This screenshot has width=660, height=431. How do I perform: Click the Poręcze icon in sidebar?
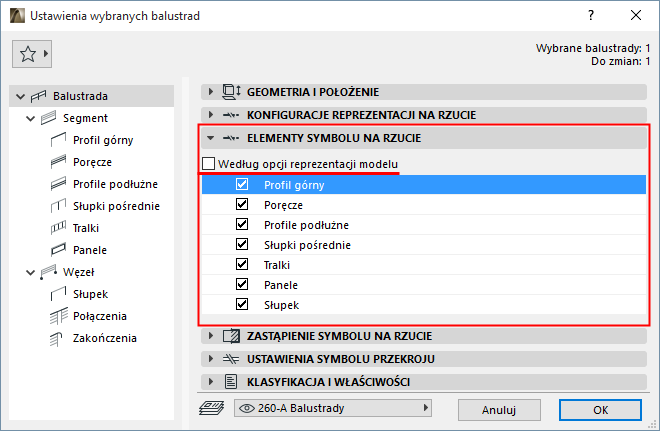[57, 162]
